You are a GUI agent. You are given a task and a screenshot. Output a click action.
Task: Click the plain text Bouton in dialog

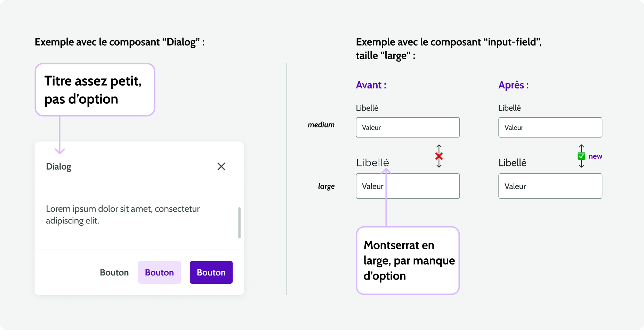(x=114, y=273)
